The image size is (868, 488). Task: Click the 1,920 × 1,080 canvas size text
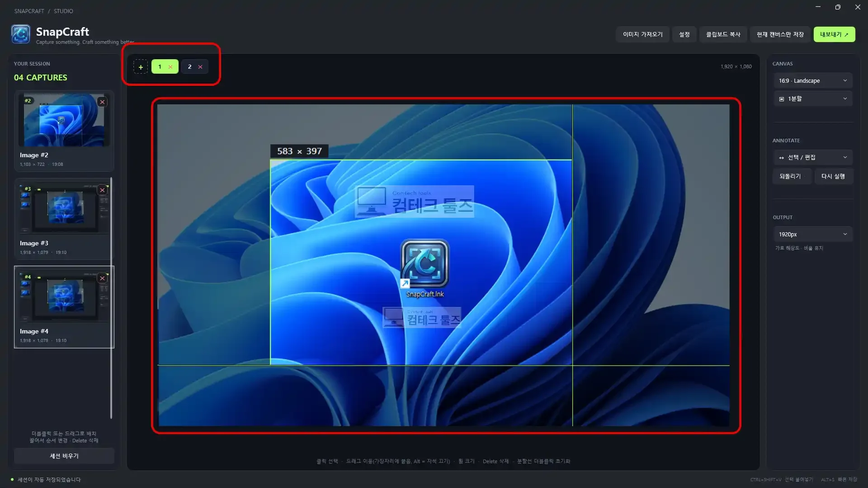click(x=736, y=67)
